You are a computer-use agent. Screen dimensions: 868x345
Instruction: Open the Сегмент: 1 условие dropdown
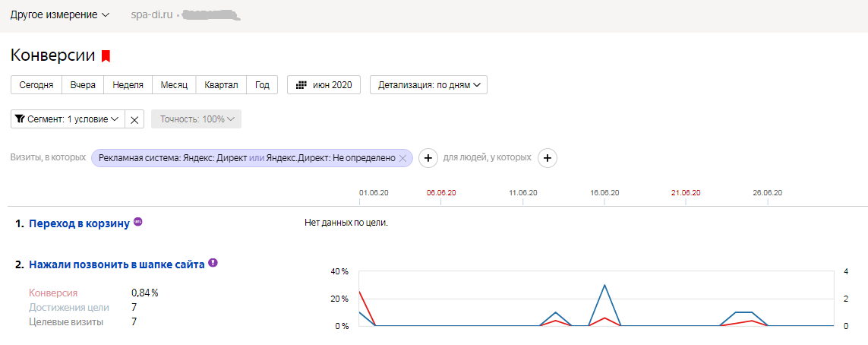pos(68,119)
